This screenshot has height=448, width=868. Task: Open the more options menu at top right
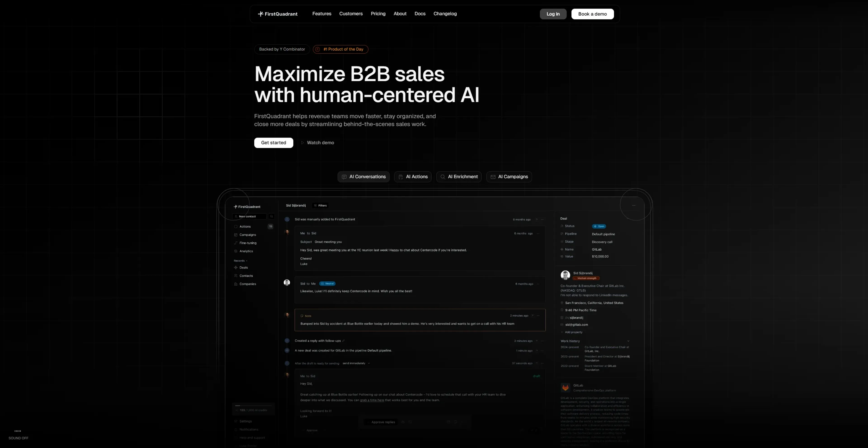tap(633, 205)
